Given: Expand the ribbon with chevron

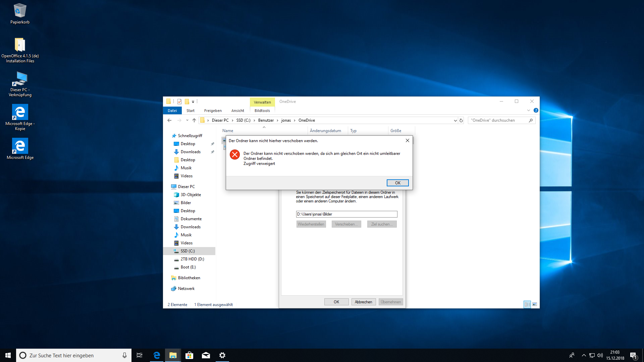Looking at the screenshot, I should [529, 110].
